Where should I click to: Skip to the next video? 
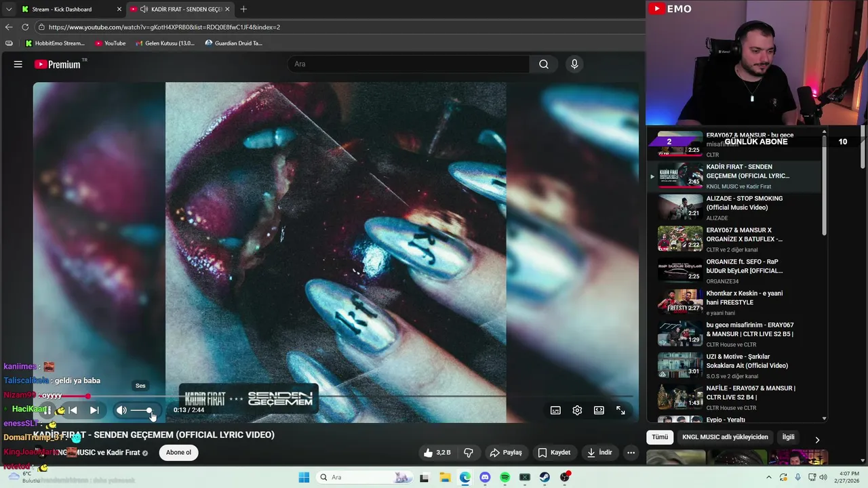94,410
